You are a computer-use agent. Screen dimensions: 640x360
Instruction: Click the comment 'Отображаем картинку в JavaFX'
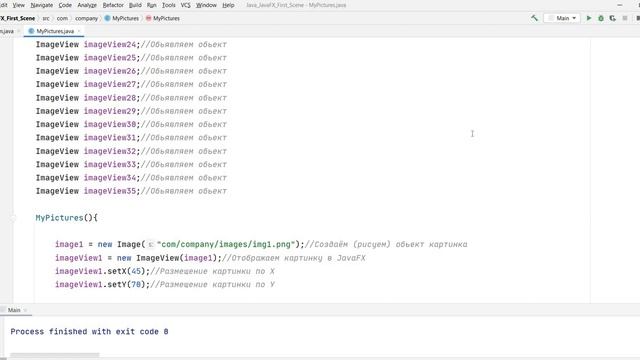[294, 258]
